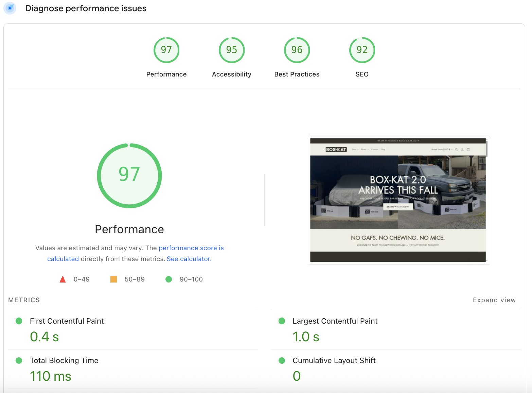Click green dot beside First Contentful Paint
Viewport: 532px width, 393px height.
(x=19, y=321)
